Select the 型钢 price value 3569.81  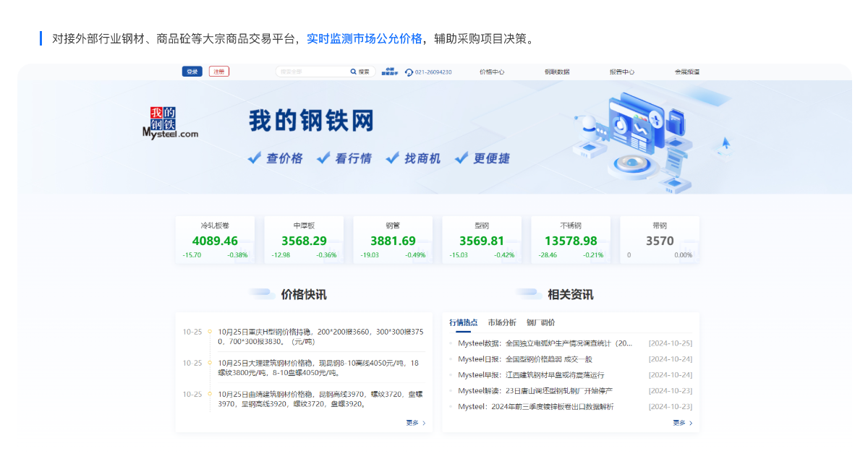[482, 241]
